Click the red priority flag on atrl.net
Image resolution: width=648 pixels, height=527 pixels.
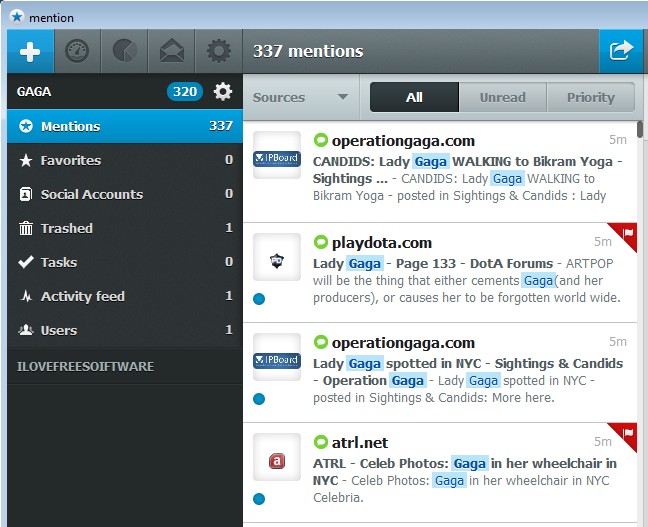coord(626,434)
